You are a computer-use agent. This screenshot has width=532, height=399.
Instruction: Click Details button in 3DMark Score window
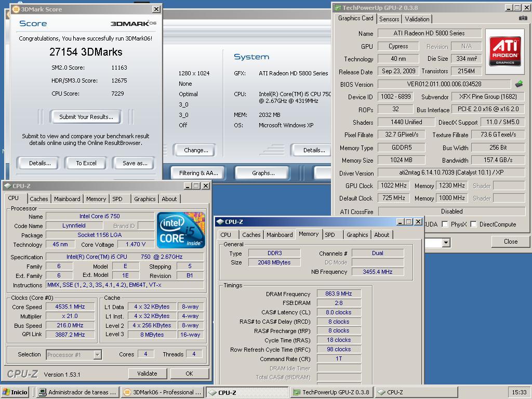pyautogui.click(x=39, y=163)
